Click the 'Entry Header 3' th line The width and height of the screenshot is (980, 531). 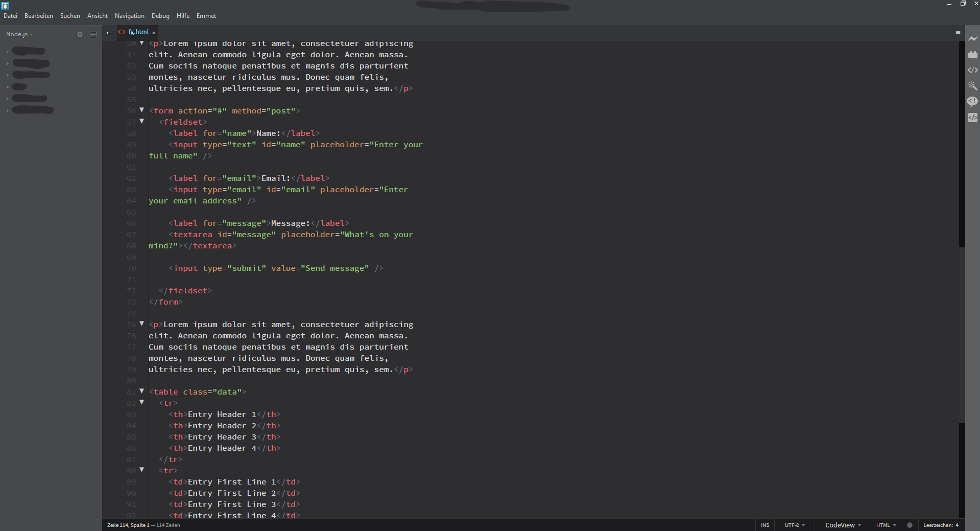coord(224,437)
